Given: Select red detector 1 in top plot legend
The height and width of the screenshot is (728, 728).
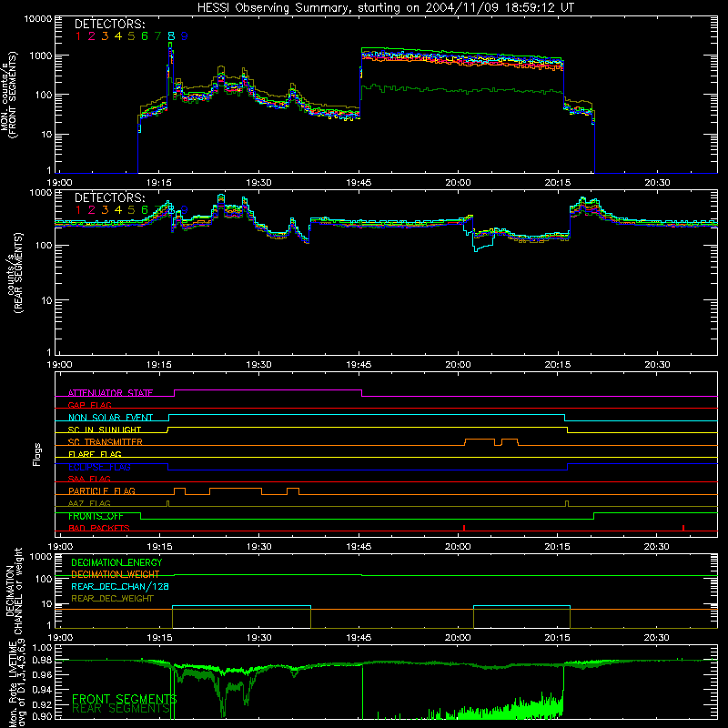Looking at the screenshot, I should (78, 36).
